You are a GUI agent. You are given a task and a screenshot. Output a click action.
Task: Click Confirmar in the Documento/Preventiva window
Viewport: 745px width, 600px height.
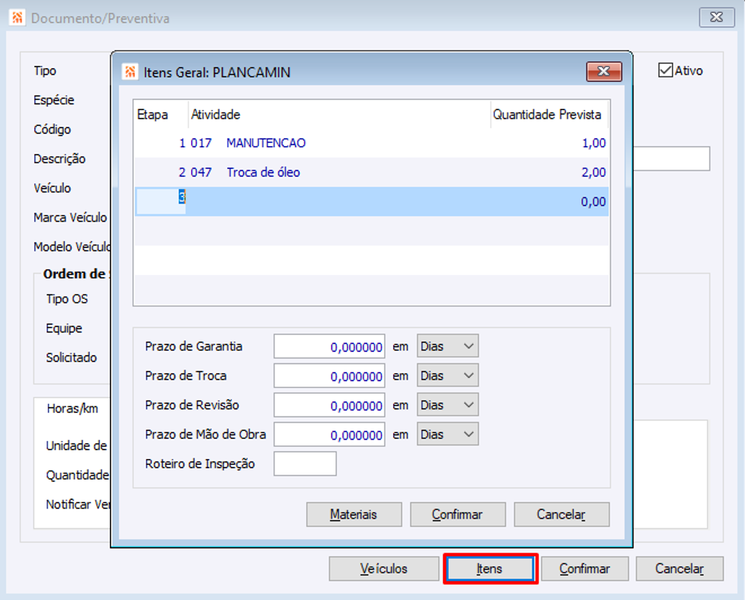tap(585, 569)
